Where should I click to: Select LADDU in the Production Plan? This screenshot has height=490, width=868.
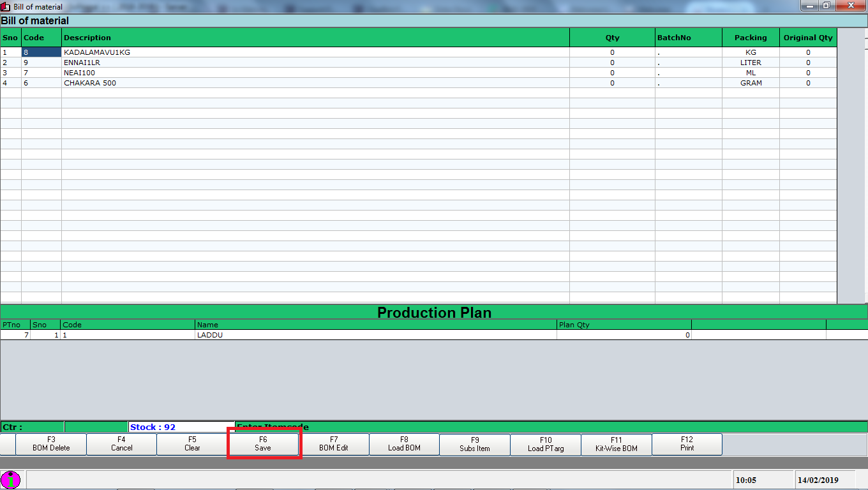coord(376,335)
